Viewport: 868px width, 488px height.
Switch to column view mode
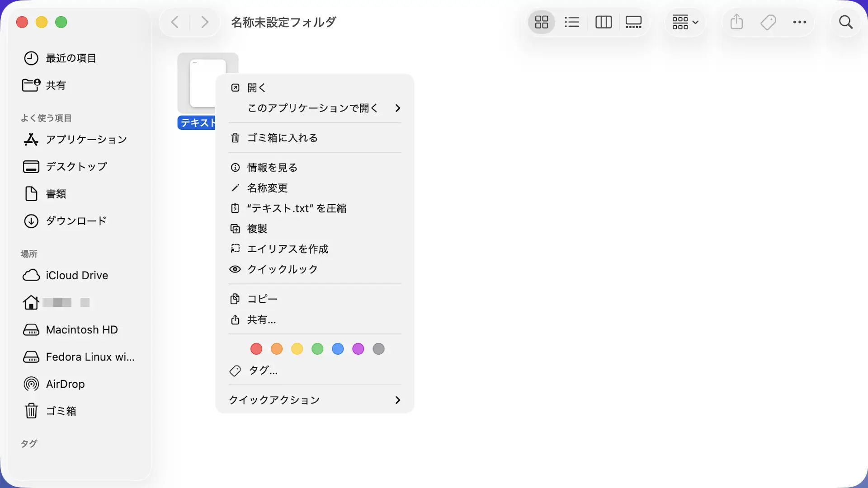click(603, 22)
